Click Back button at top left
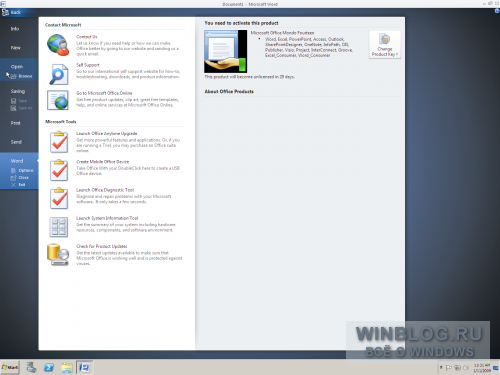 (11, 12)
